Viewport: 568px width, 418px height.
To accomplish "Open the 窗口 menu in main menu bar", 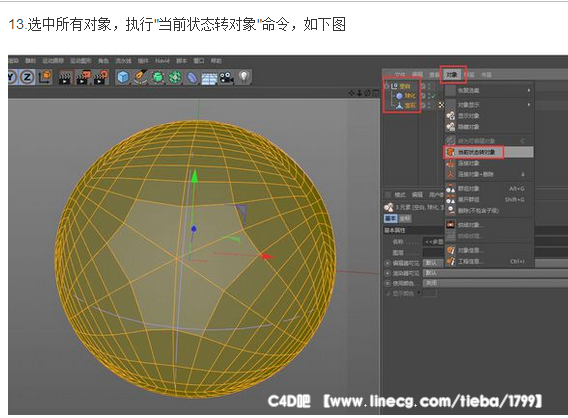I will point(199,61).
